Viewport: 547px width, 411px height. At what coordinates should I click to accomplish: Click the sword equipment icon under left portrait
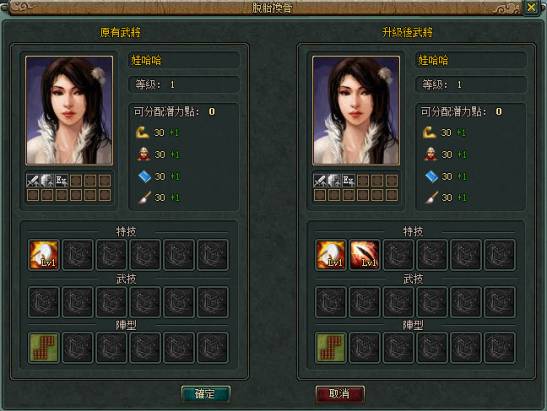tap(33, 181)
